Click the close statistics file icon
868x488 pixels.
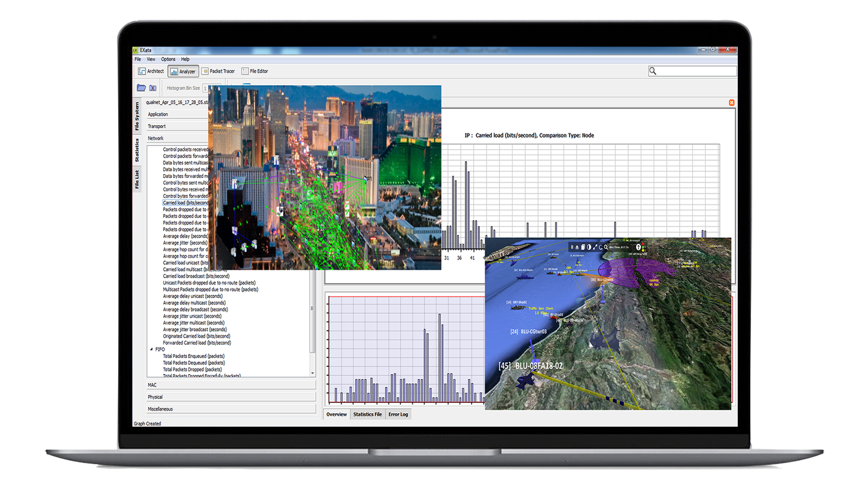(x=153, y=88)
